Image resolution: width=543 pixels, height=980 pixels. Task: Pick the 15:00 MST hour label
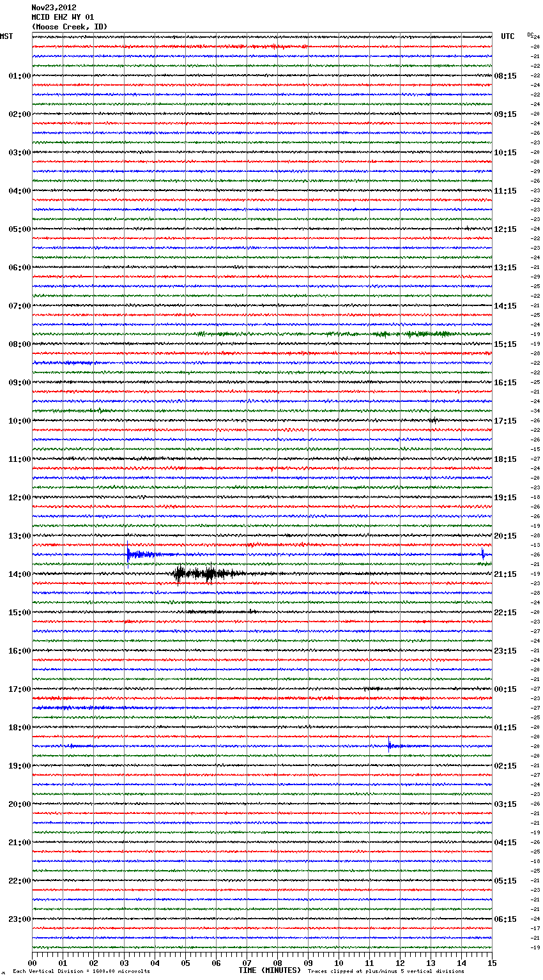[x=20, y=613]
